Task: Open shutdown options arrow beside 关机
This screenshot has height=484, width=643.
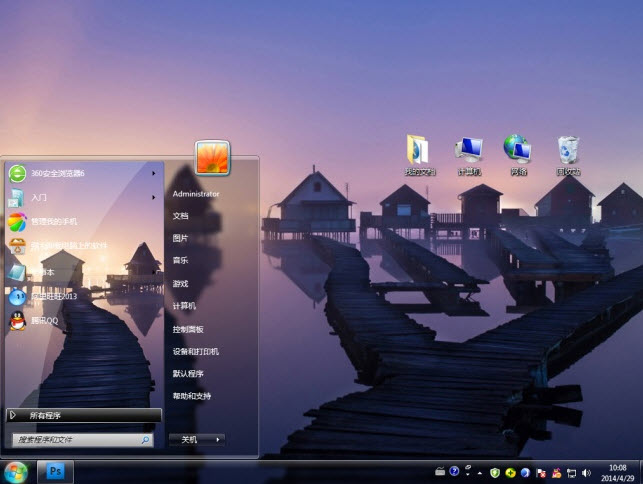Action: click(x=218, y=439)
